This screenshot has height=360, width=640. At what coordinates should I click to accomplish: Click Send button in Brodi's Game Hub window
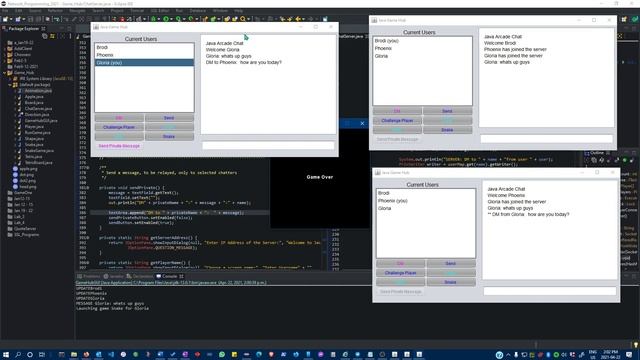(x=447, y=111)
